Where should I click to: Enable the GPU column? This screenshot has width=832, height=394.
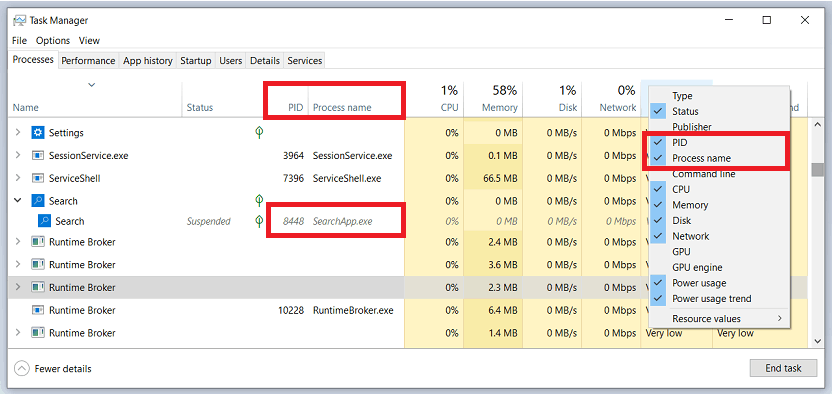point(719,251)
